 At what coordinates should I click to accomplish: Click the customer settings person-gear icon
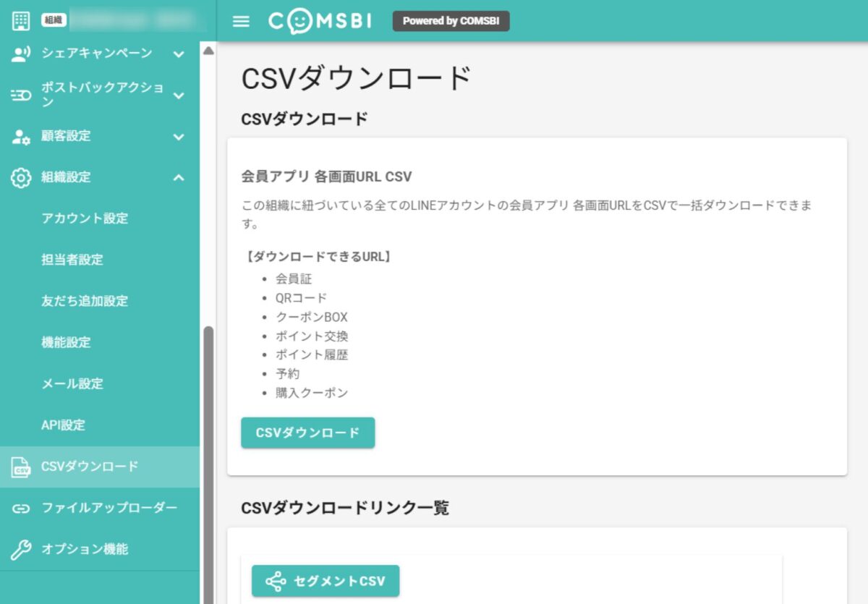pyautogui.click(x=21, y=137)
